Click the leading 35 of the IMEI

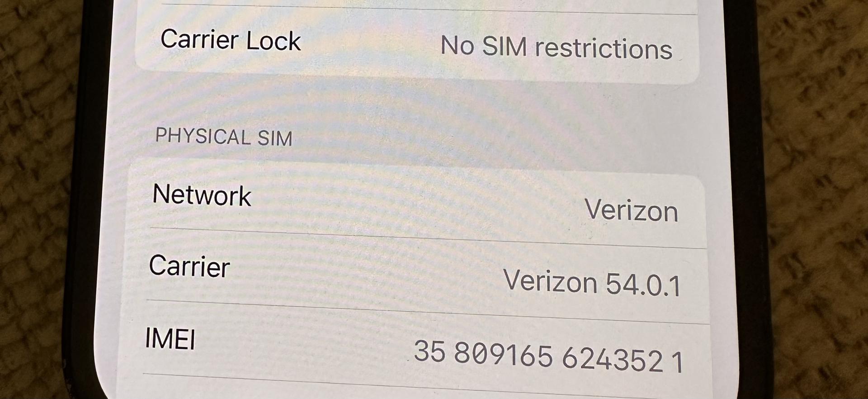(429, 351)
